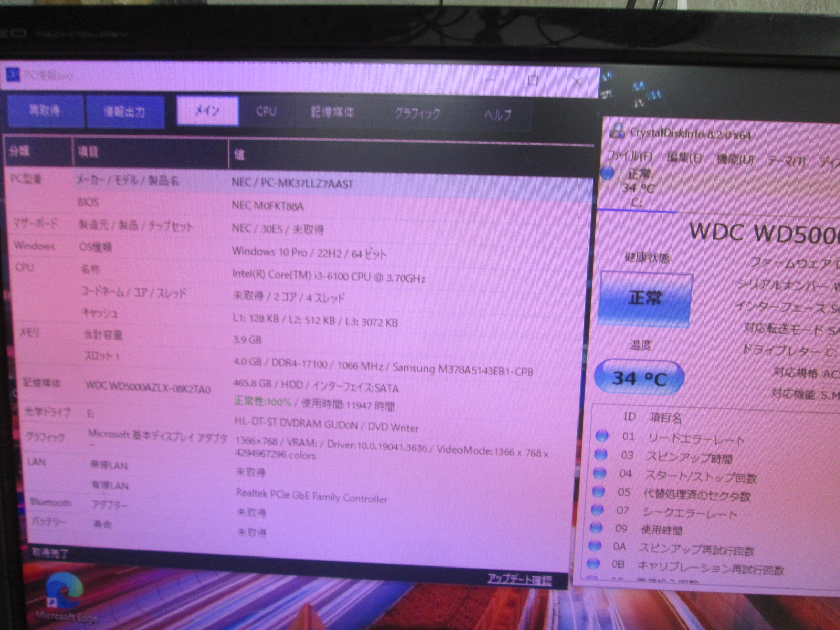840x630 pixels.
Task: Click status orb for 07 シークエラーレート
Action: point(597,509)
